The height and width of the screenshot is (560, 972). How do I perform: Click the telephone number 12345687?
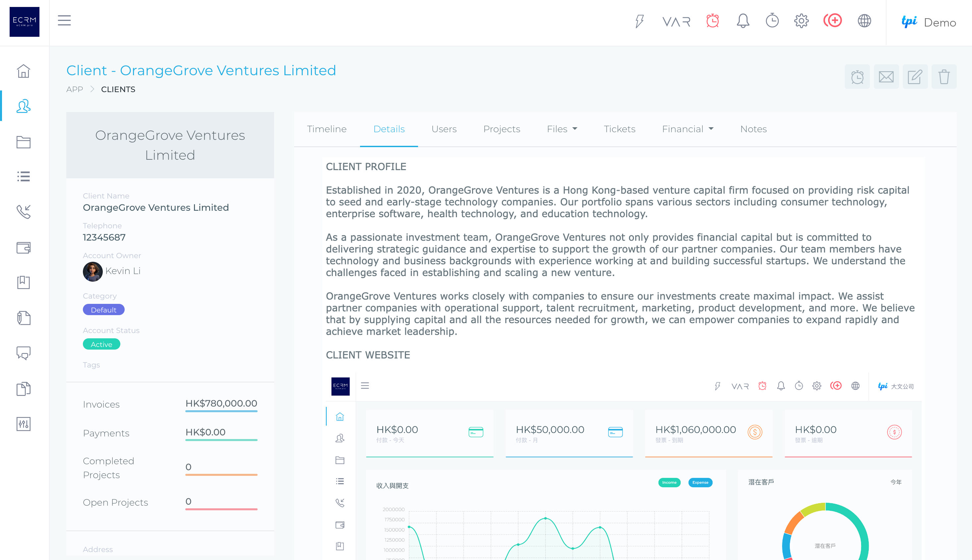coord(104,237)
